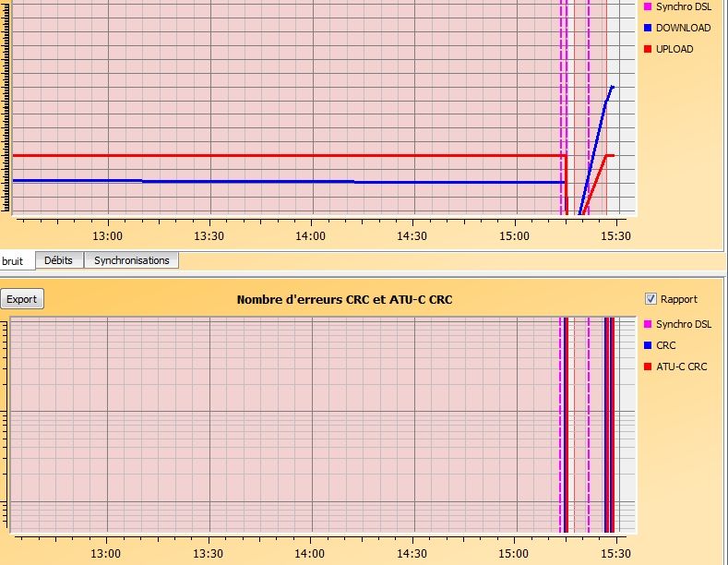The image size is (728, 565).
Task: Click the horizontal red upload line in the top chart
Action: pyautogui.click(x=277, y=155)
